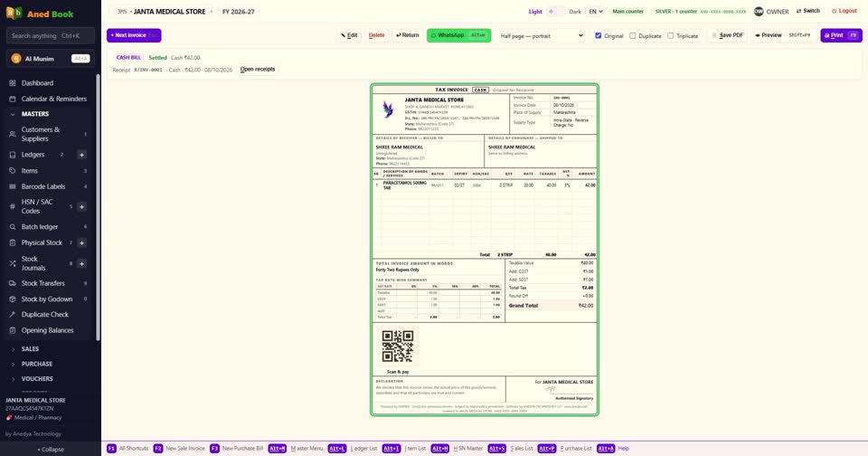This screenshot has width=868, height=456.
Task: Open Help shortcut
Action: 613,448
